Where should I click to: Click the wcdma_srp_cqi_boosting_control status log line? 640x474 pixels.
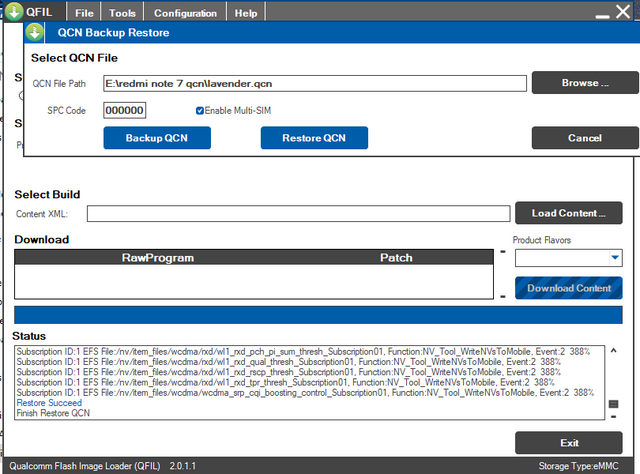pyautogui.click(x=305, y=392)
